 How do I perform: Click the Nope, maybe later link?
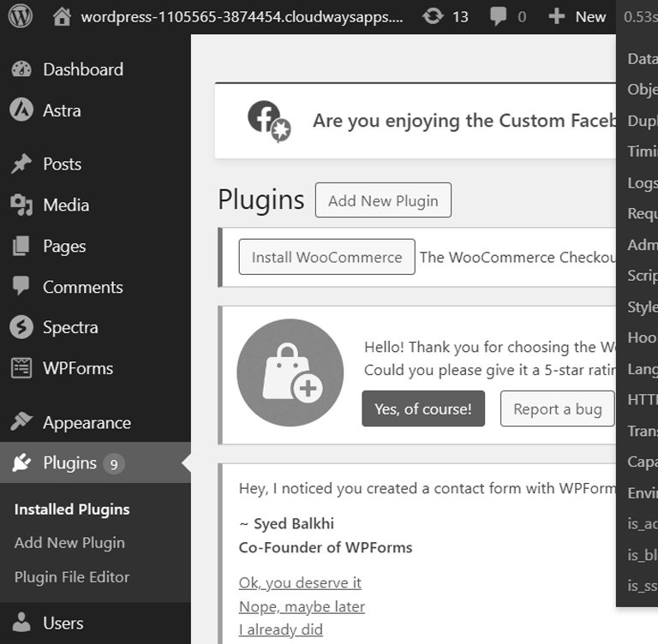[x=302, y=606]
